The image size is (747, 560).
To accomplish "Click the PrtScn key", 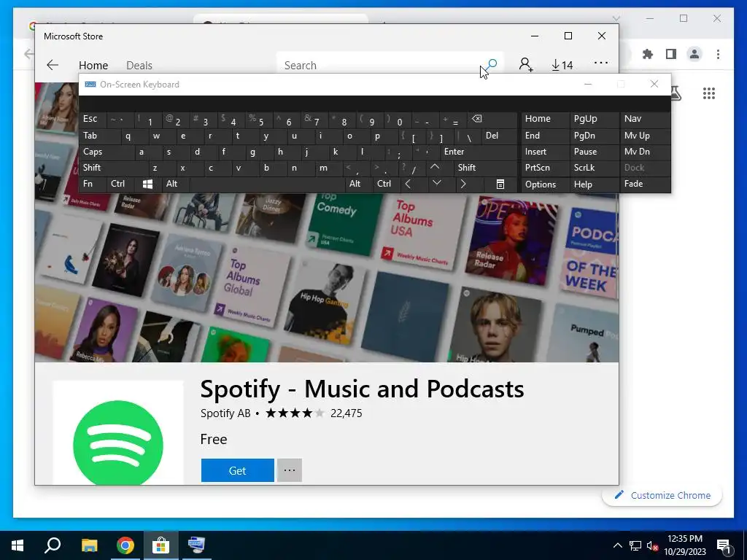I will coord(545,168).
